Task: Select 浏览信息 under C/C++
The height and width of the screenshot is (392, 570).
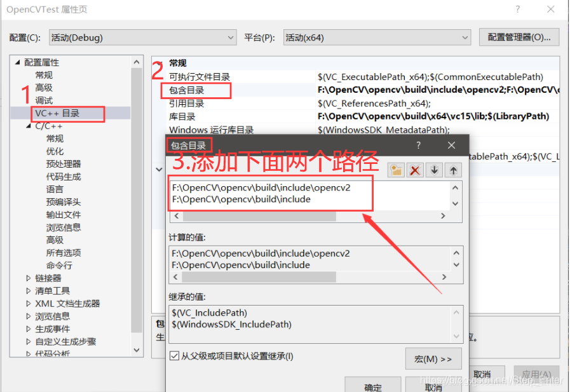Action: point(64,227)
